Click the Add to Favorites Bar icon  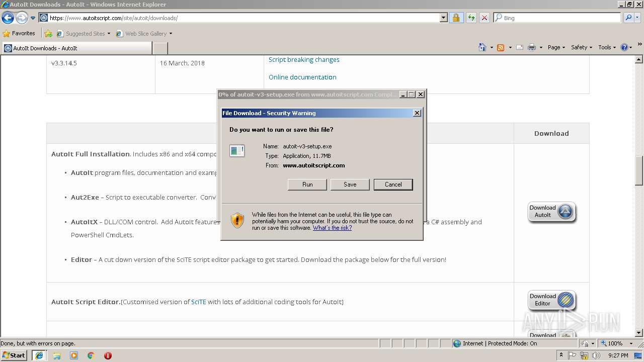click(48, 34)
